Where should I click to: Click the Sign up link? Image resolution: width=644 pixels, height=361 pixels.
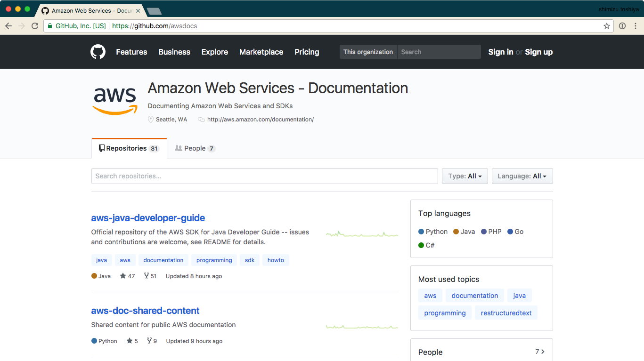coord(538,52)
